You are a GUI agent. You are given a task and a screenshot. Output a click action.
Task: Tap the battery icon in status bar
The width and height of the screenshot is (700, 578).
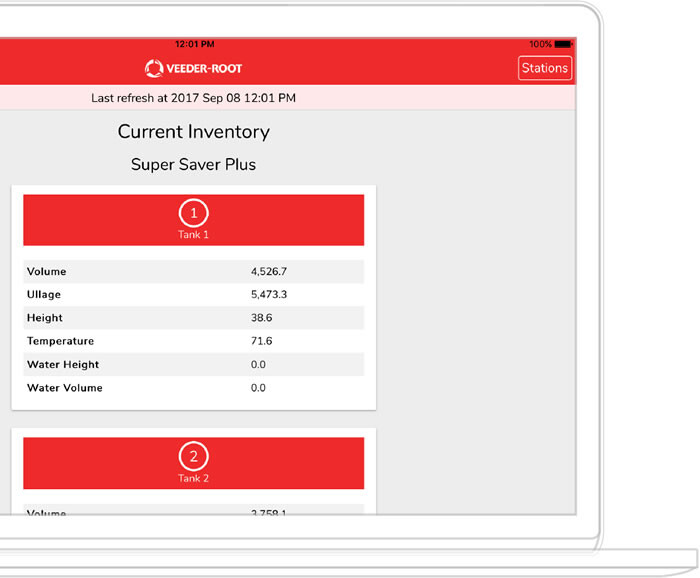click(x=563, y=44)
